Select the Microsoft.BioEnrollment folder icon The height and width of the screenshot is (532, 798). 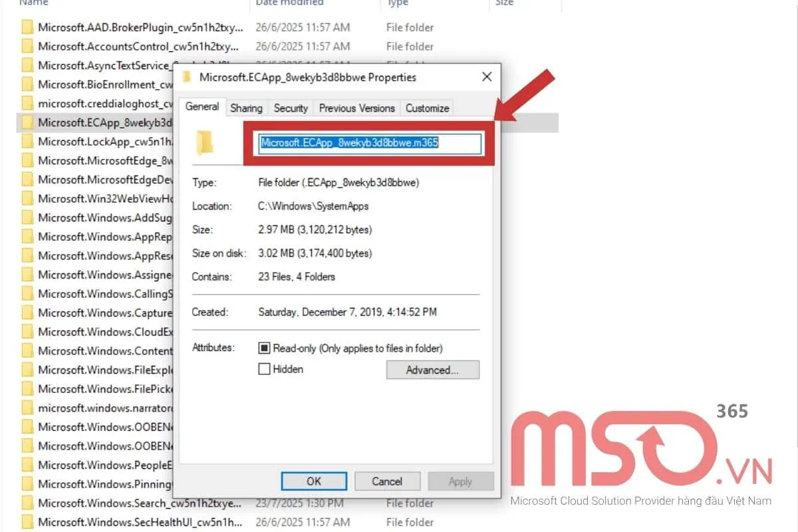tap(27, 84)
